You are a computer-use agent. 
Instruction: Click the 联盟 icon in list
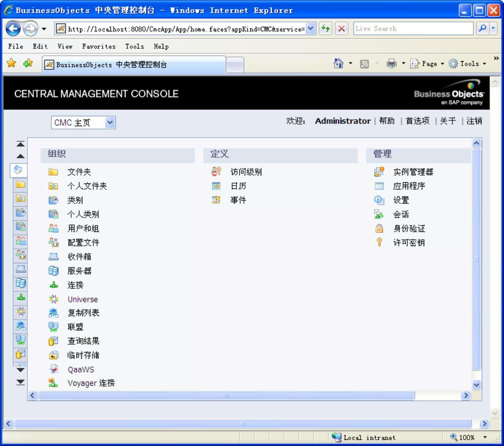[53, 327]
